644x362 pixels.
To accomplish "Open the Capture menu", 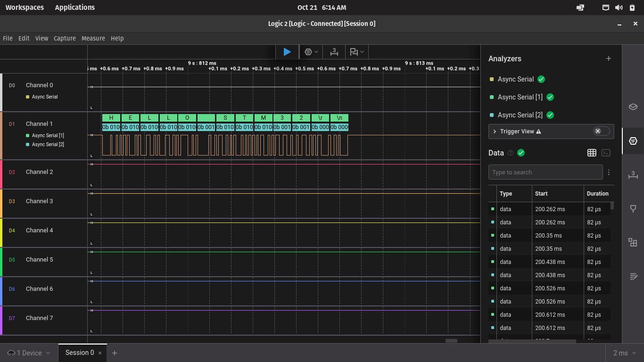I will coord(65,38).
